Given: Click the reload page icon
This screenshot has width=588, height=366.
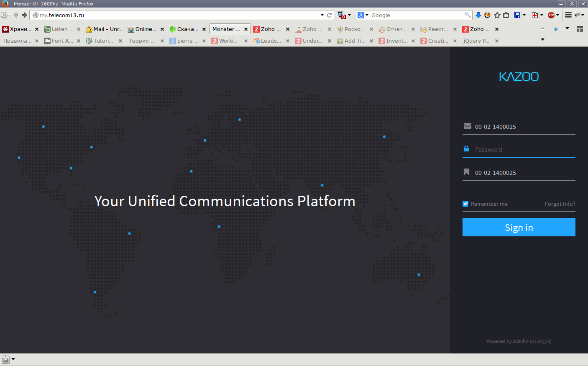Looking at the screenshot, I should click(x=330, y=15).
